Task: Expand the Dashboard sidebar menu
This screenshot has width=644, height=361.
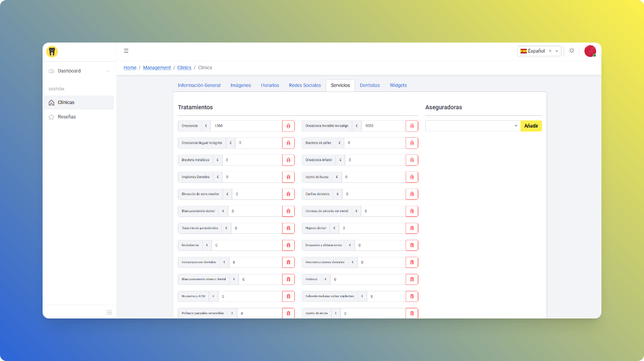Action: click(x=79, y=71)
